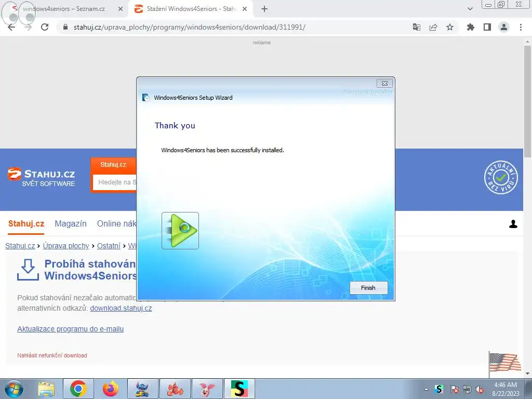Toggle the Chrome side panel

pos(487,27)
